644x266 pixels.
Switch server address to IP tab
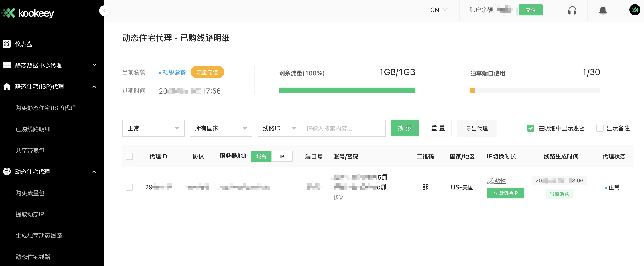click(282, 156)
